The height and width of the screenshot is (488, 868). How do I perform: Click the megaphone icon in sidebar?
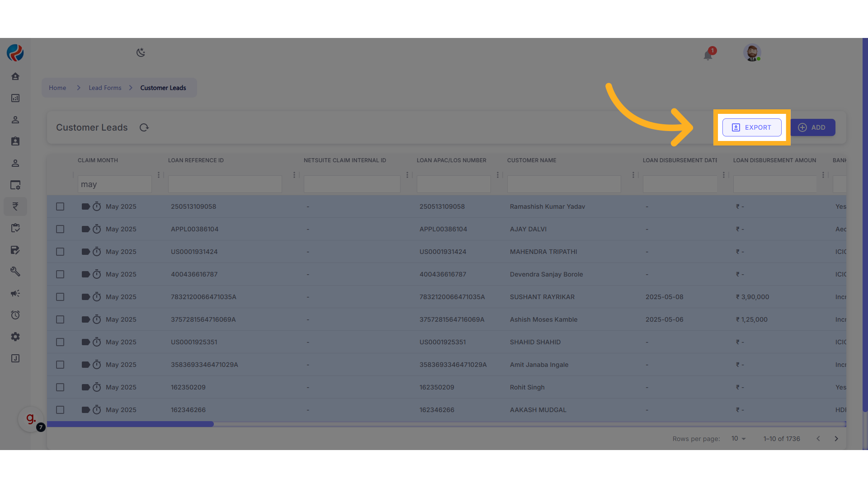pos(15,293)
